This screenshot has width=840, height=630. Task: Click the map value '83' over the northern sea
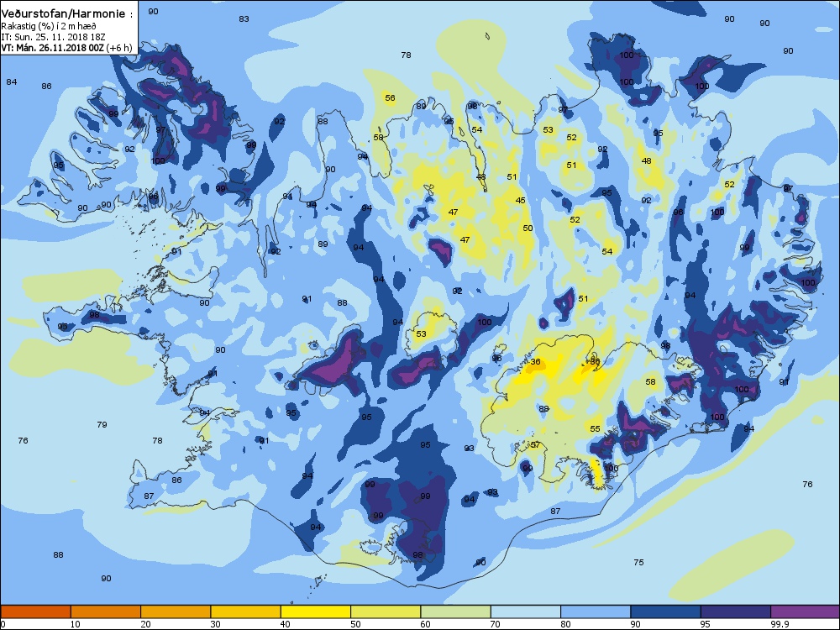[244, 18]
